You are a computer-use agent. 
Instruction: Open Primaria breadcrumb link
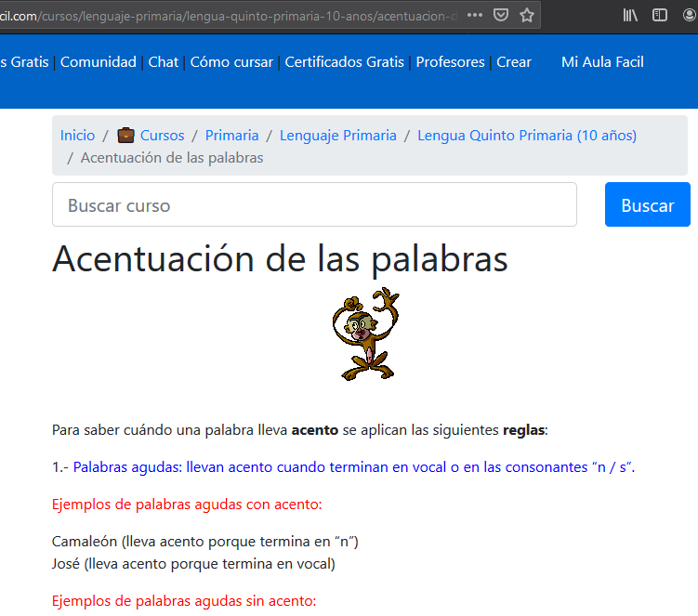pos(231,136)
